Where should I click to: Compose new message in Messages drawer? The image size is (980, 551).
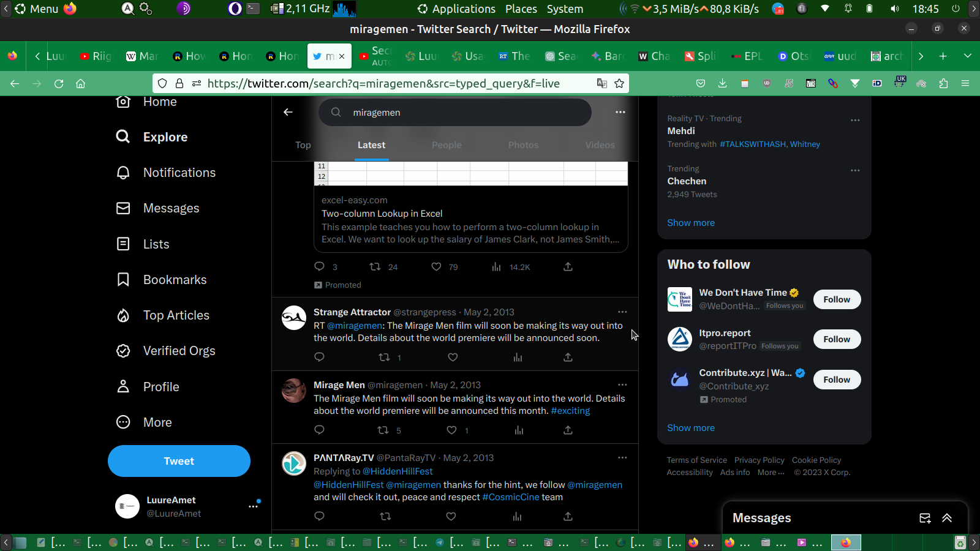click(925, 518)
